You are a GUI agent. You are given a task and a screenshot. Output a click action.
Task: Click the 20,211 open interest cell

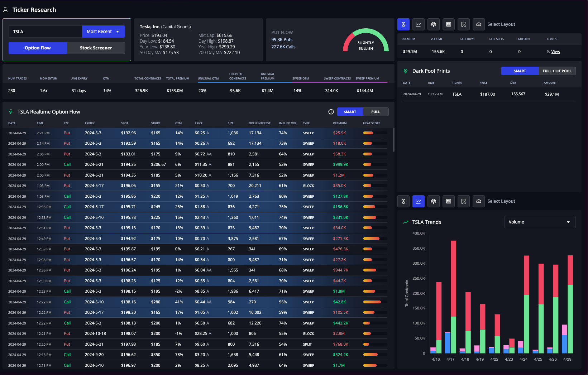tap(255, 186)
